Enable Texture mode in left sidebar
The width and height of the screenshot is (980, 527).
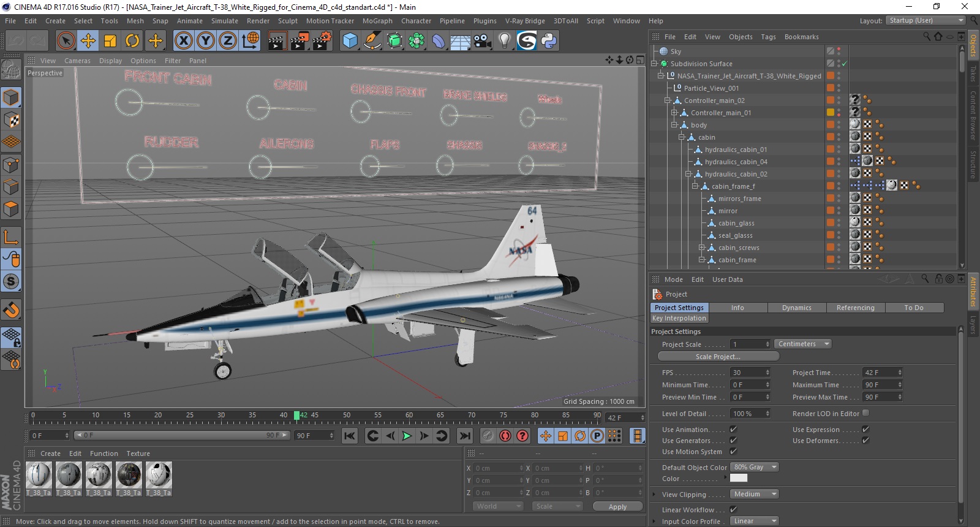tap(11, 119)
